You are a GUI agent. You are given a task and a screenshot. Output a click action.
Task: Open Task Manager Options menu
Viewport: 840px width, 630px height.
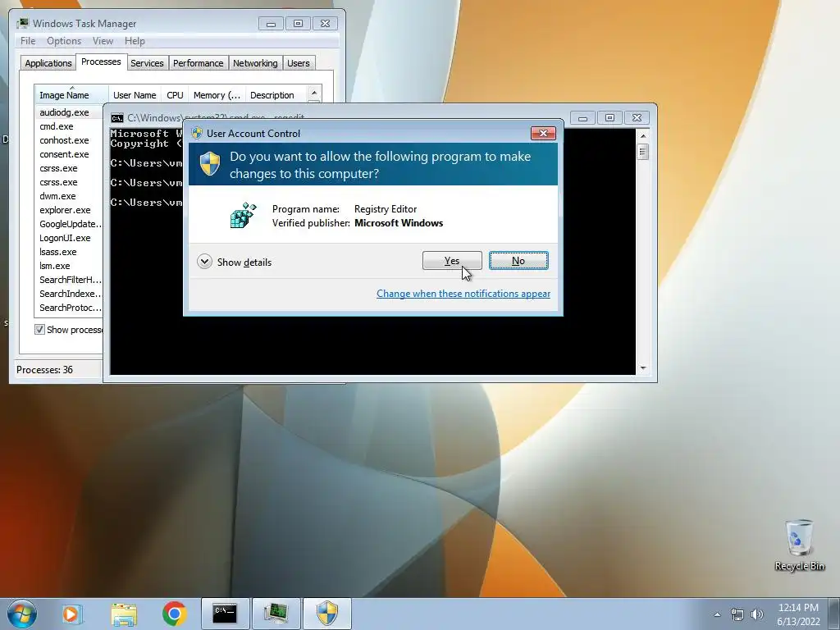coord(64,41)
